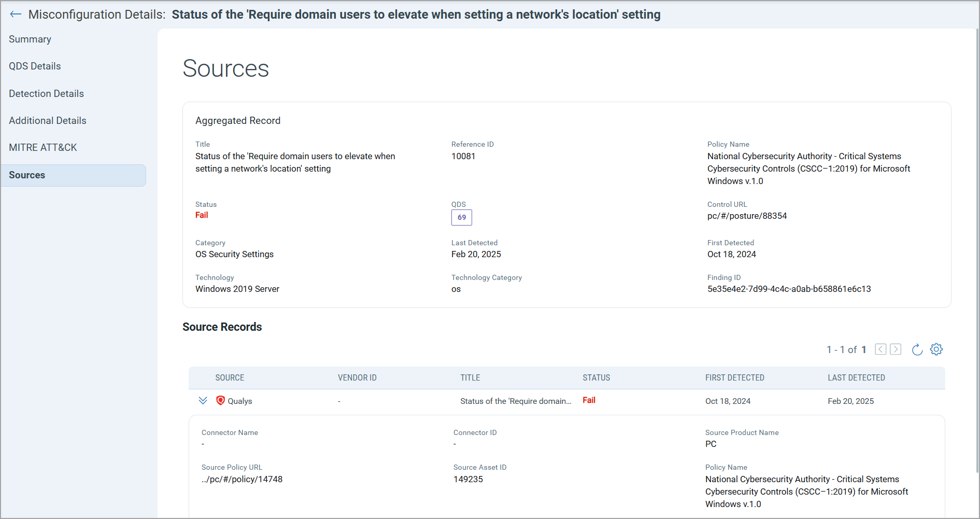Sort by SOURCE column header
The image size is (980, 519).
pyautogui.click(x=230, y=378)
